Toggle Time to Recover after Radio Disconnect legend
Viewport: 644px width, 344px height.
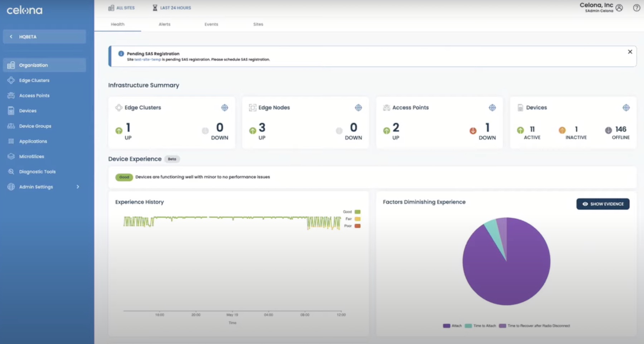(x=535, y=326)
